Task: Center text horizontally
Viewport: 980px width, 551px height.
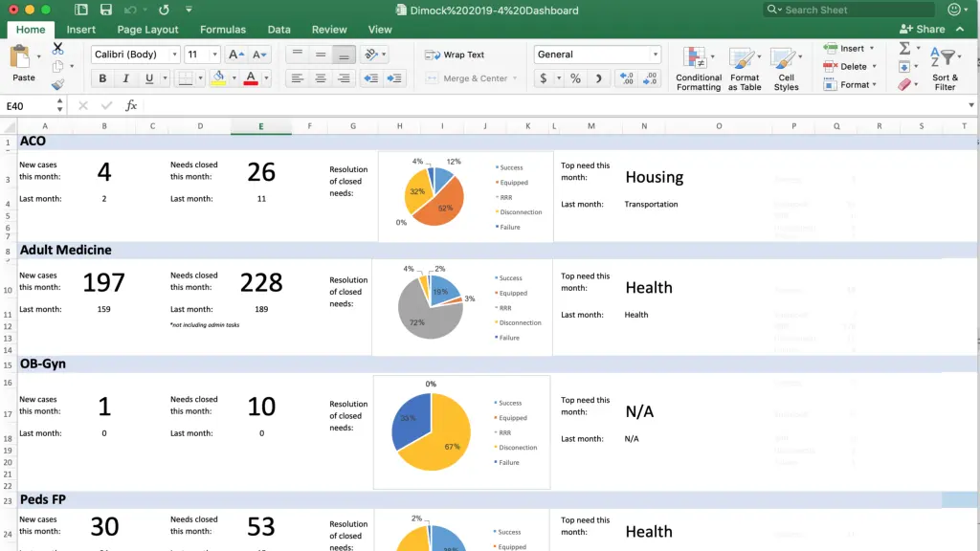Action: [x=321, y=78]
